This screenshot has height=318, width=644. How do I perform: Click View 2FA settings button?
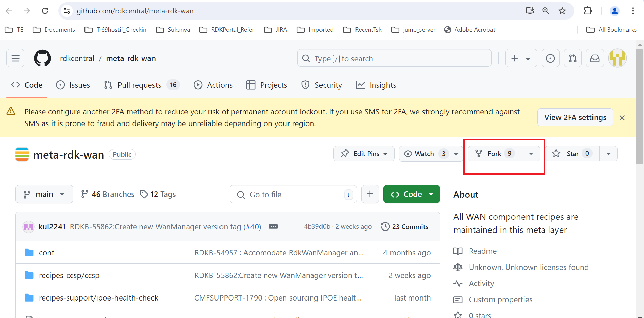[575, 117]
